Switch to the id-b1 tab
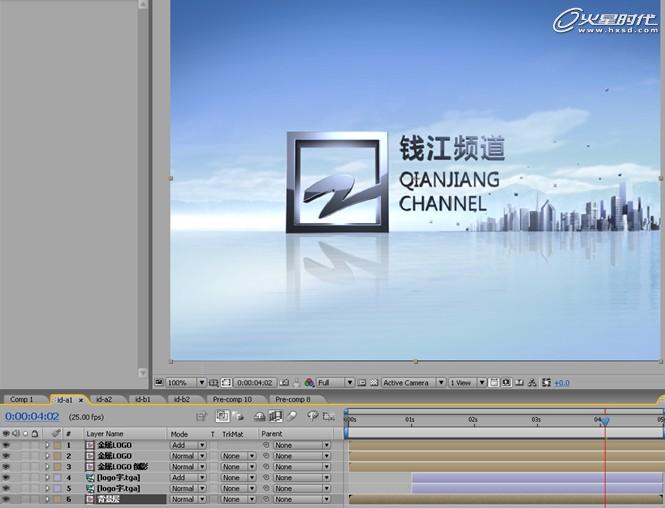The width and height of the screenshot is (665, 508). [143, 399]
